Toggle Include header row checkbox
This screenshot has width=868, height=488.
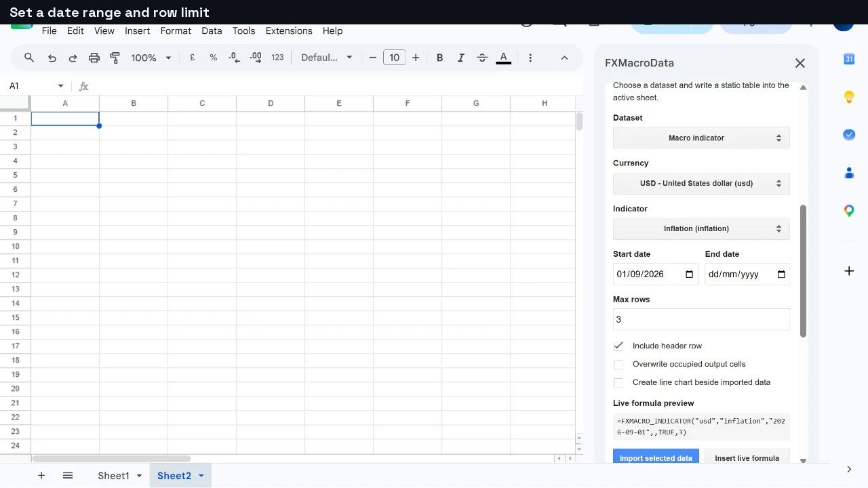618,346
